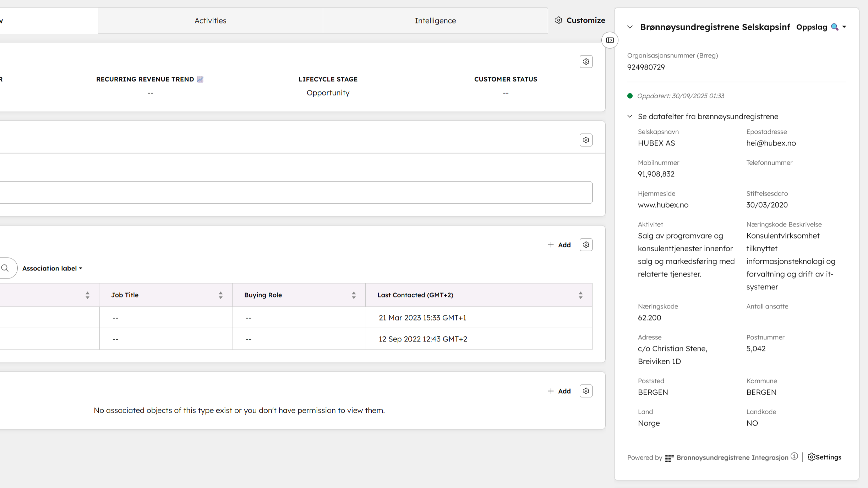This screenshot has height=488, width=868.
Task: Sort by Buying Role column
Action: point(354,295)
